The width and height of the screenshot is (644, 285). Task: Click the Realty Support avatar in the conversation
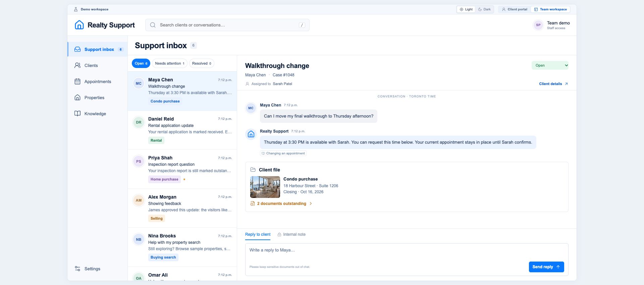tap(251, 134)
